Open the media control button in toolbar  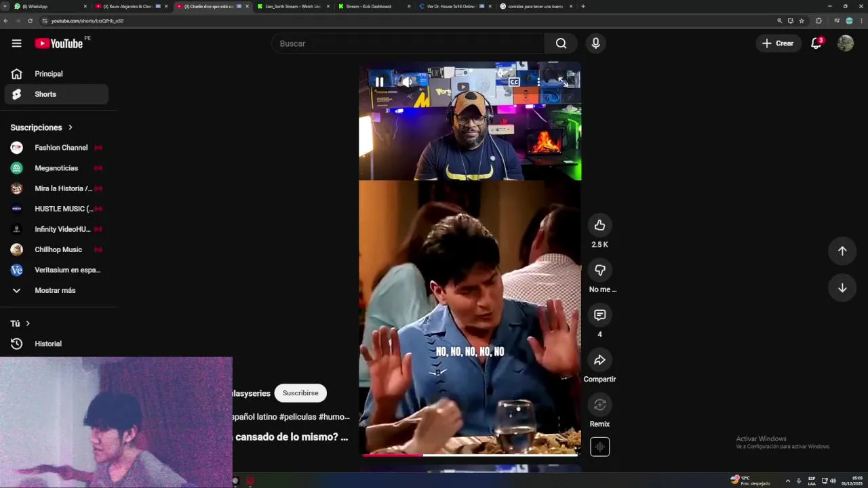pyautogui.click(x=837, y=21)
